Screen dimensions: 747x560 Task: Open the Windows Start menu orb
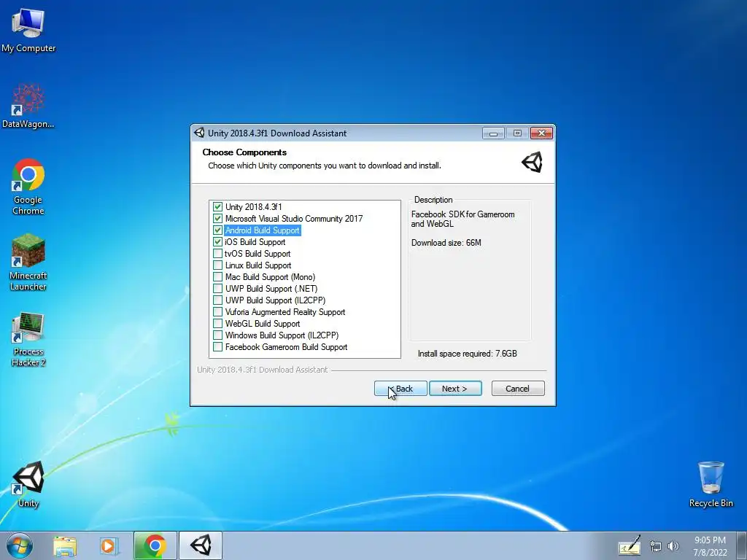tap(20, 545)
